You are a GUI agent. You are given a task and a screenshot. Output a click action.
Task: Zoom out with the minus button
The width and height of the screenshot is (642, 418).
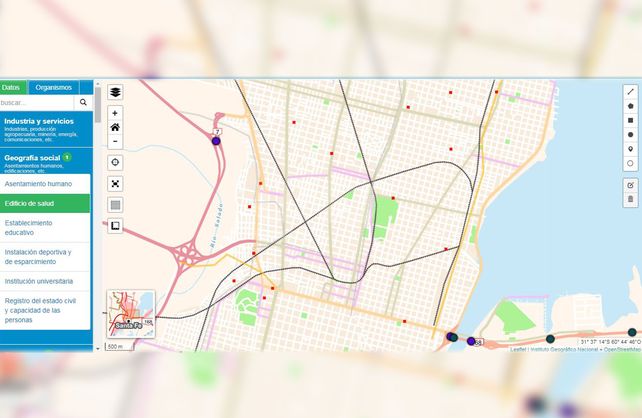(115, 142)
